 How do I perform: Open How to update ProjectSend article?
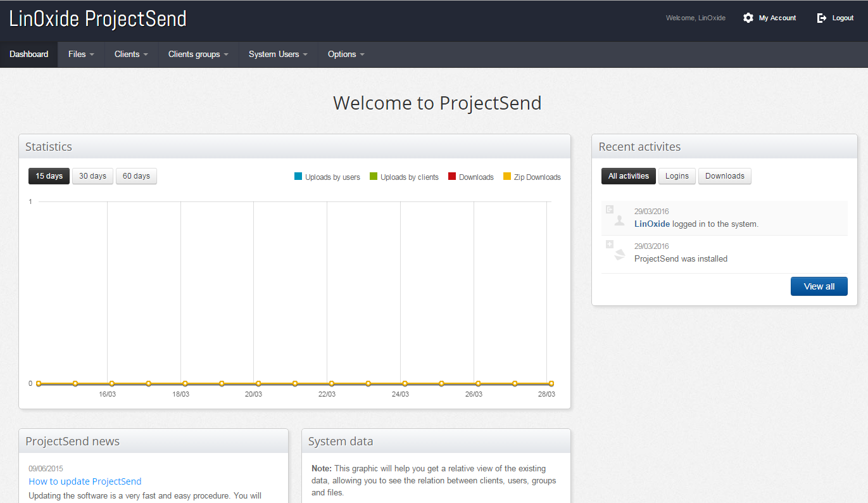pyautogui.click(x=85, y=481)
